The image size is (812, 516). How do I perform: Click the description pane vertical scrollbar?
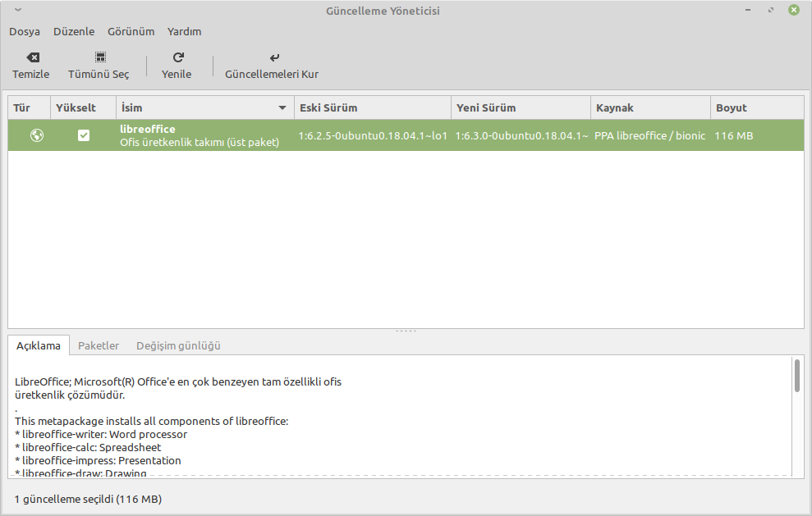pos(797,376)
